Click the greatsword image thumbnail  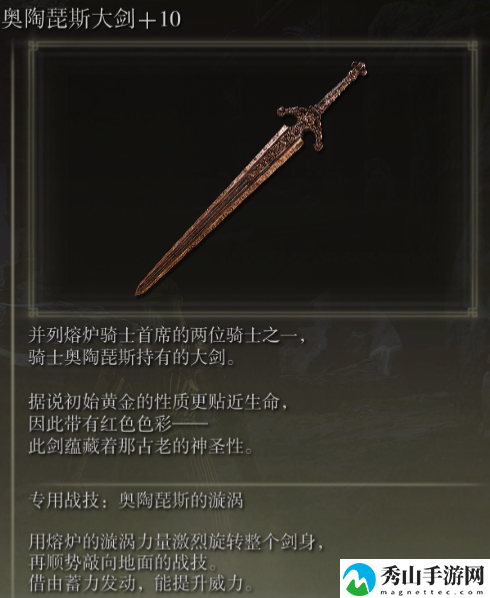pyautogui.click(x=253, y=178)
